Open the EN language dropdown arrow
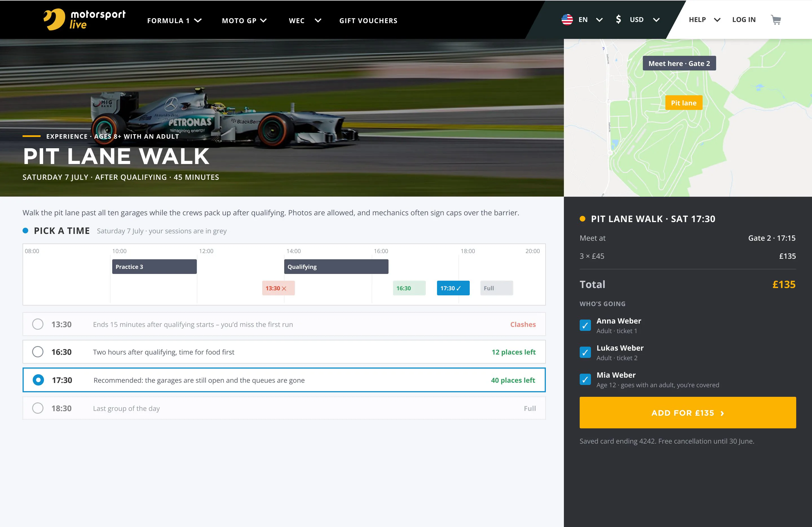Screen dimensions: 812x527 tap(599, 20)
